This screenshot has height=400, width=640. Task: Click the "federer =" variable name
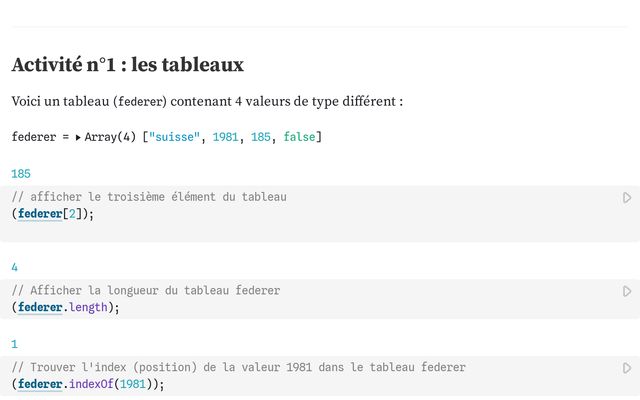click(36, 136)
